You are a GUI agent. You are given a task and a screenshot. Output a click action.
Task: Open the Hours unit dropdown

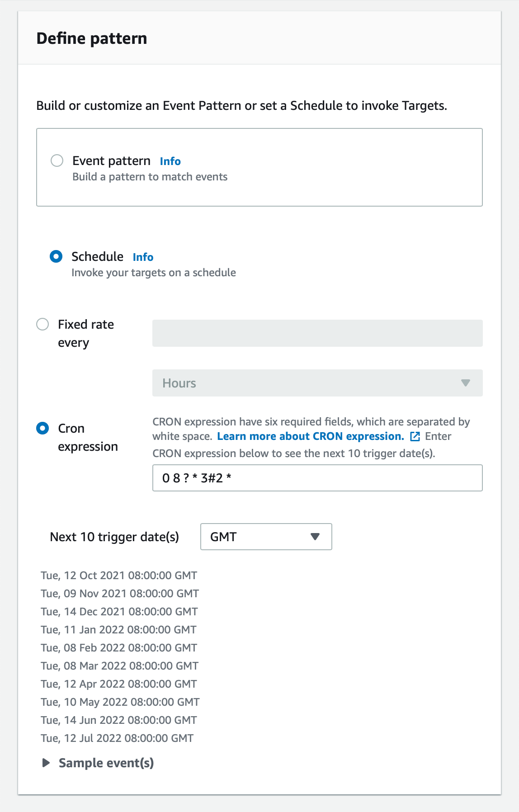tap(317, 383)
